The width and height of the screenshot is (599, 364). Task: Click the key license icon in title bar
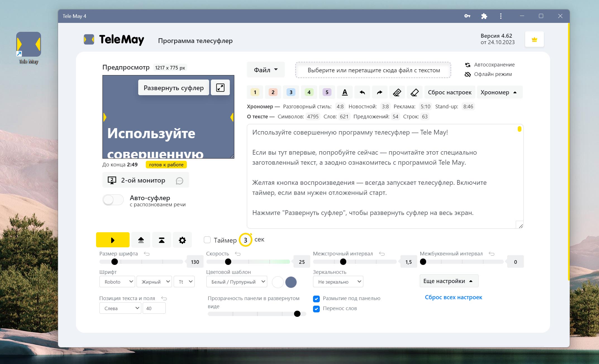467,16
